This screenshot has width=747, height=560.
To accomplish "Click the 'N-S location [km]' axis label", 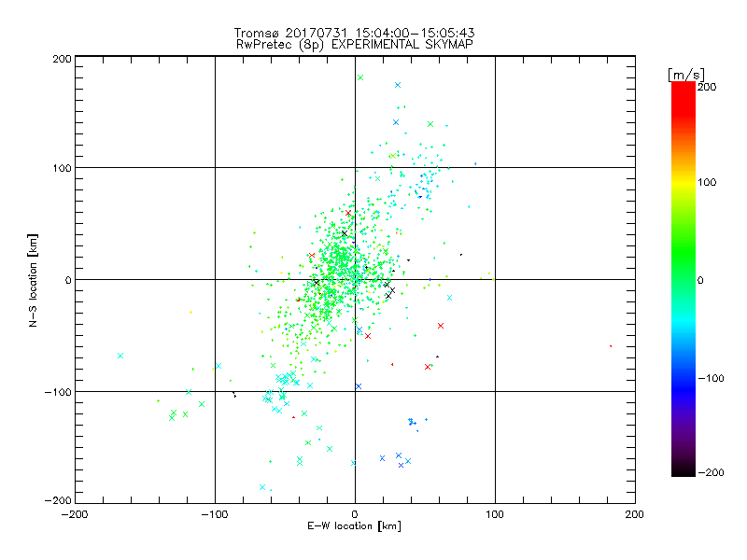I will 33,280.
